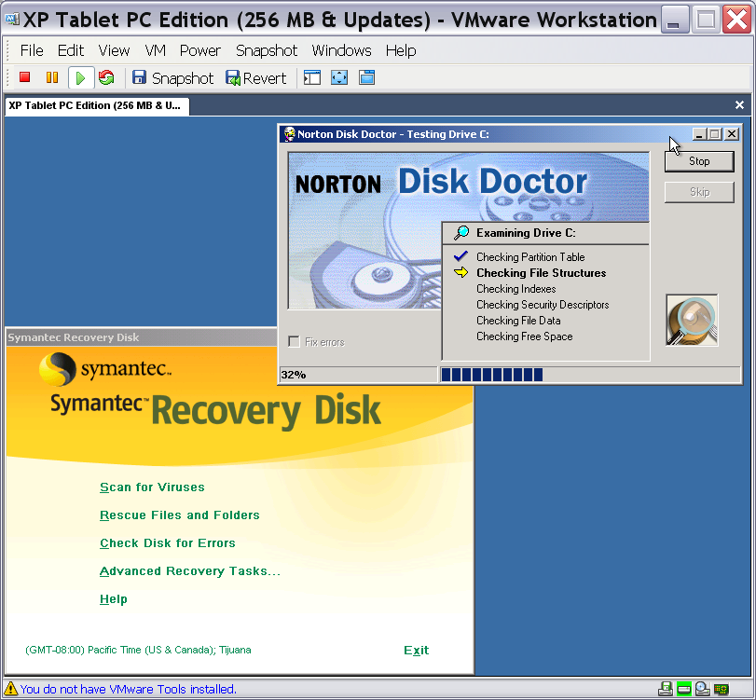The image size is (756, 700).
Task: Click the quick switch mode toolbar icon
Action: 366,78
